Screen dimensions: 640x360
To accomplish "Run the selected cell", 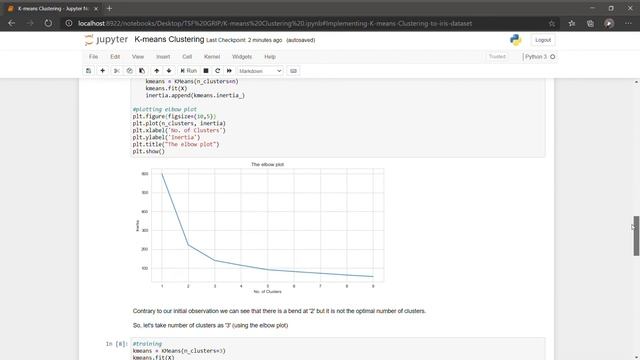I will click(189, 71).
